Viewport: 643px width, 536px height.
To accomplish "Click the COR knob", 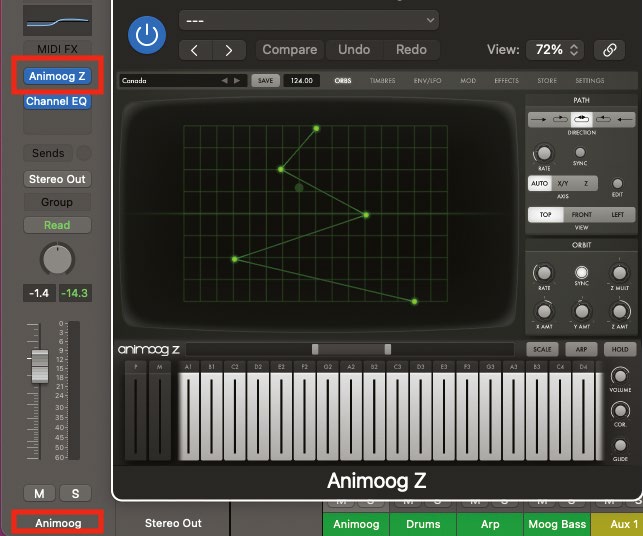I will tap(620, 410).
